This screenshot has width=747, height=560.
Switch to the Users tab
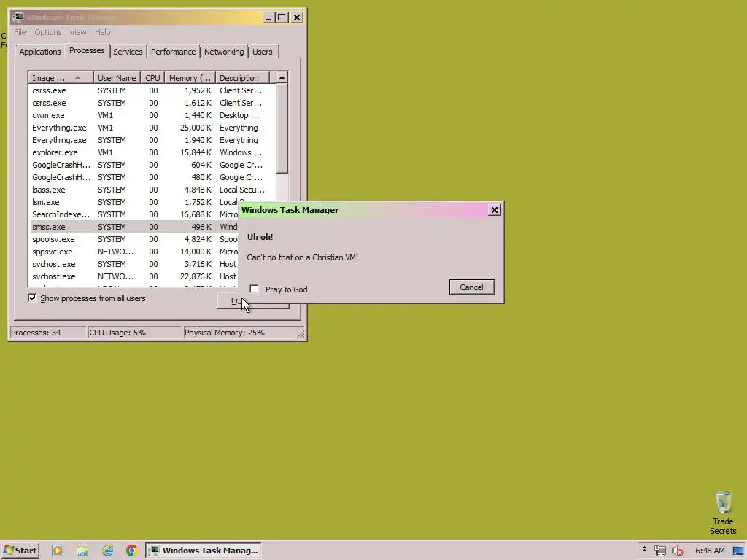click(x=263, y=52)
